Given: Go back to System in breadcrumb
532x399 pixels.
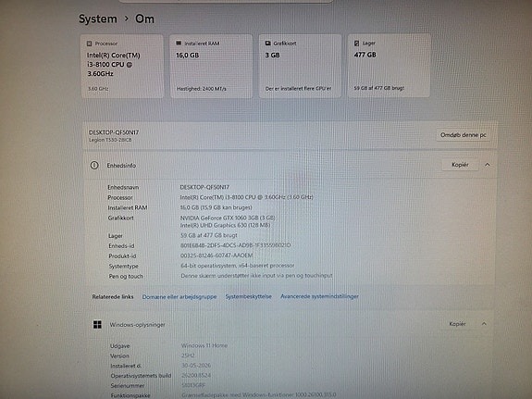Looking at the screenshot, I should pos(98,19).
